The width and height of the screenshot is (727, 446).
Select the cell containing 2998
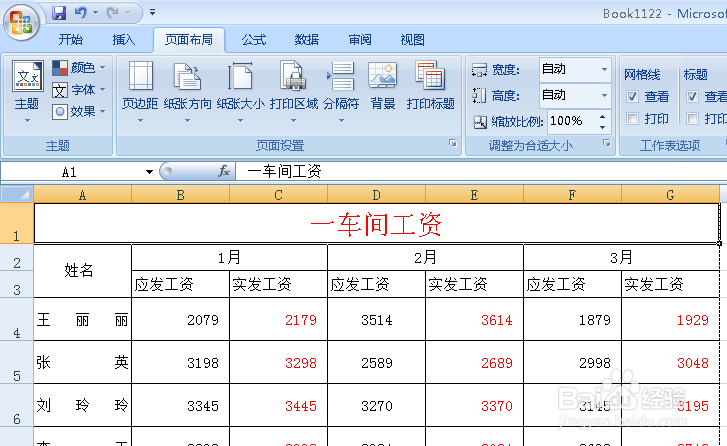pos(572,363)
